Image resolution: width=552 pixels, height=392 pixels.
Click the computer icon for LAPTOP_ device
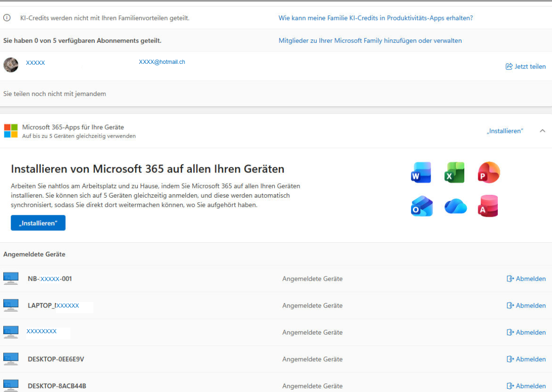click(x=11, y=305)
